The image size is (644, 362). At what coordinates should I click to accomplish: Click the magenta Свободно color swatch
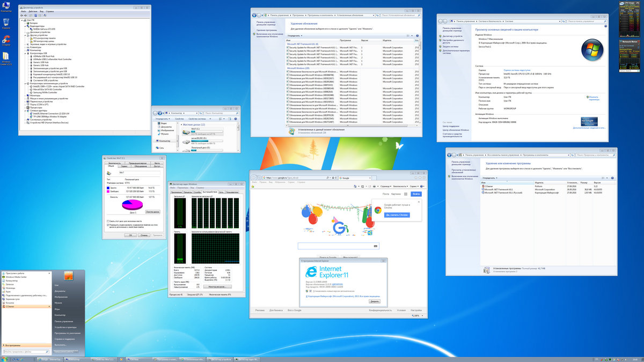point(108,191)
